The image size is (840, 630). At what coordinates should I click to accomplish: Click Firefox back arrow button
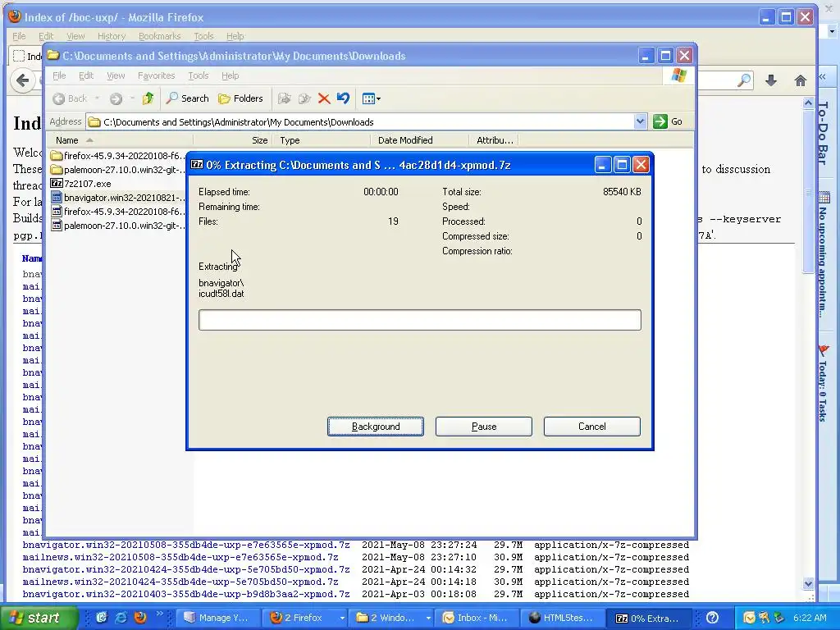(22, 81)
